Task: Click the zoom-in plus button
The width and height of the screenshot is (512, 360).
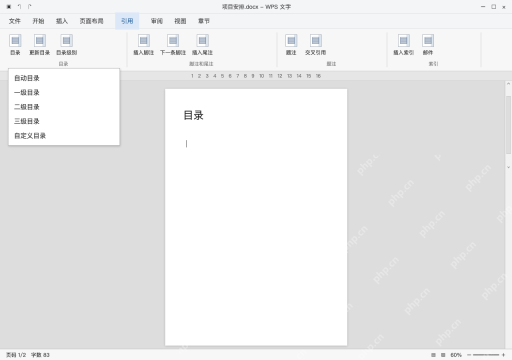Action: point(503,355)
